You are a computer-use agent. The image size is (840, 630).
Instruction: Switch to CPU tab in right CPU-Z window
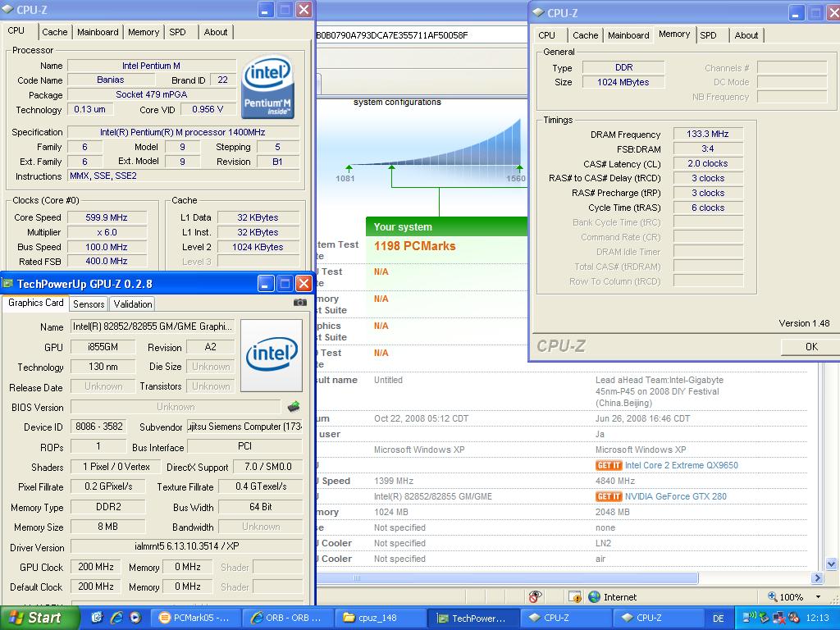546,34
